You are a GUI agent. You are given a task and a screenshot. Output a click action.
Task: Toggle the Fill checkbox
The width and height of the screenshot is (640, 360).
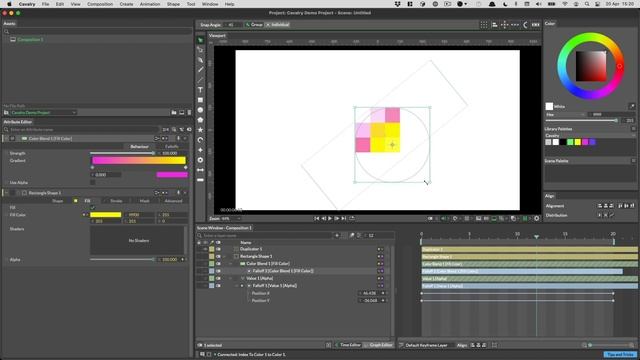[93, 207]
